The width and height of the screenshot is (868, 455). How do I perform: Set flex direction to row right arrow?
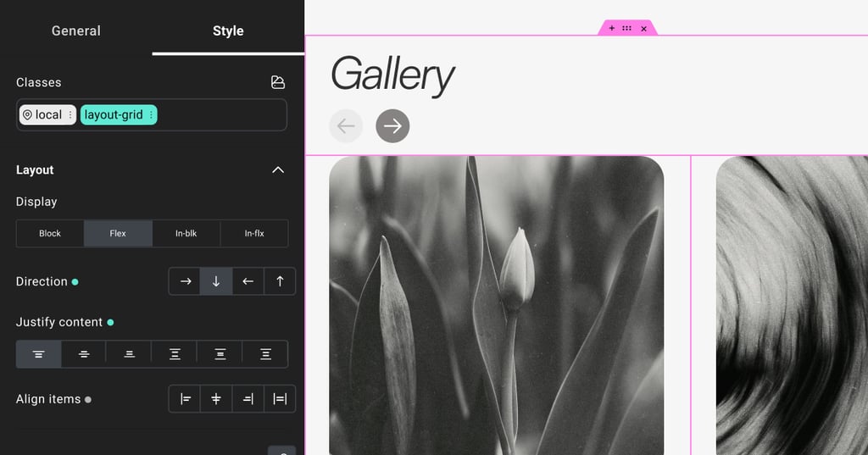(186, 281)
